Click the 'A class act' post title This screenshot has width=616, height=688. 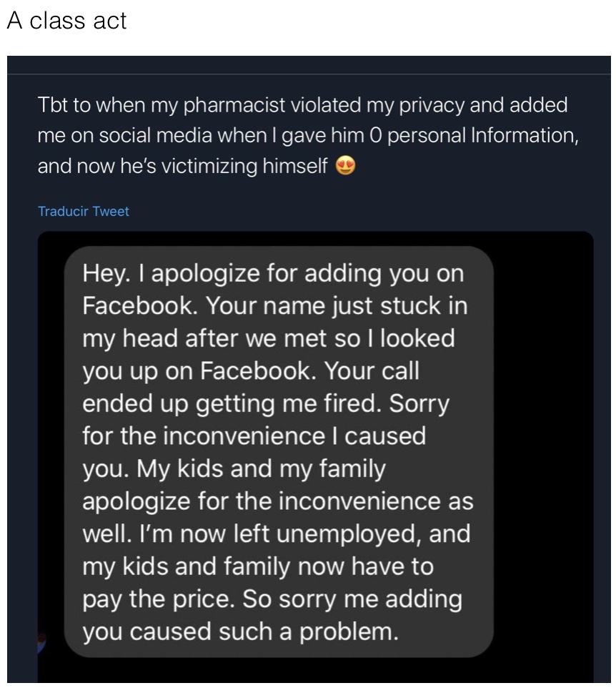point(66,21)
